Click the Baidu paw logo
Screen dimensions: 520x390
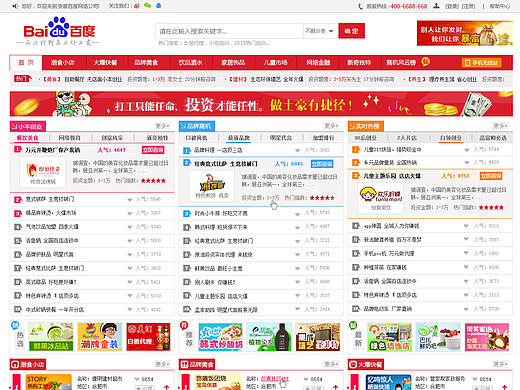click(x=59, y=27)
